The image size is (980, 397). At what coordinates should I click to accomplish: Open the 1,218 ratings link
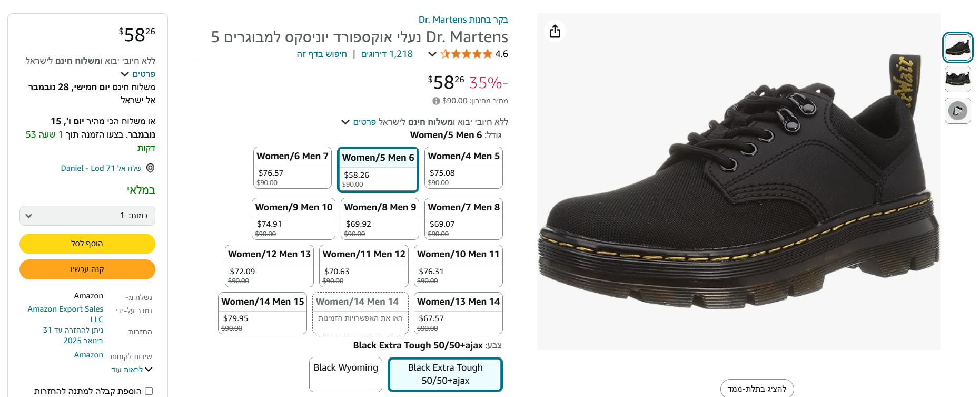pyautogui.click(x=387, y=54)
